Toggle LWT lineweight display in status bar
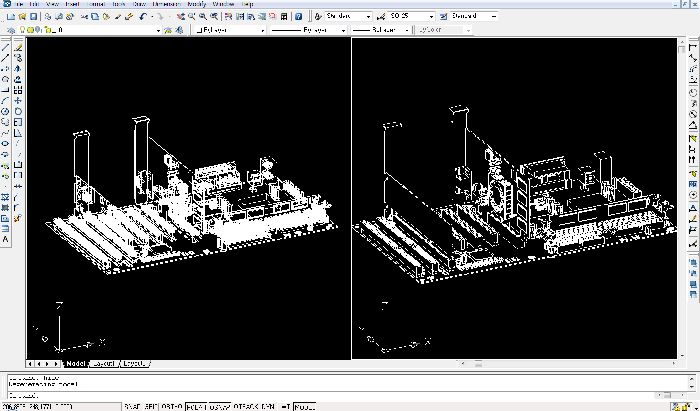This screenshot has width=700, height=411. 285,407
